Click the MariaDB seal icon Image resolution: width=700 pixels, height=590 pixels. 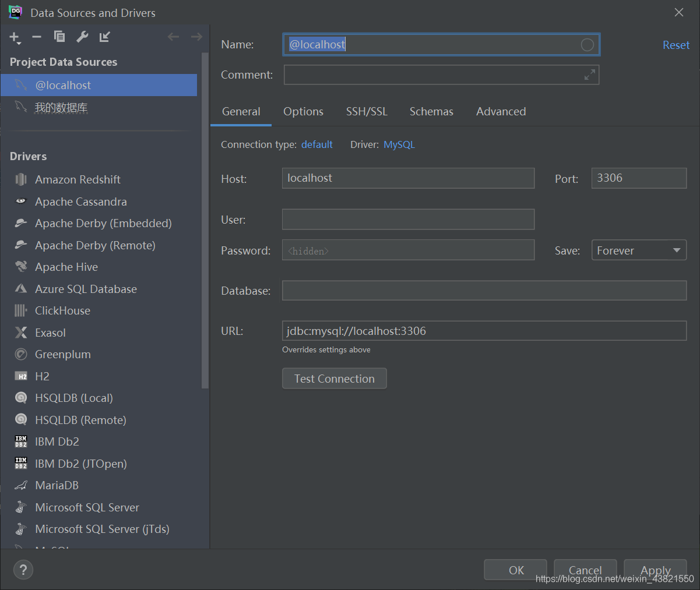click(21, 485)
